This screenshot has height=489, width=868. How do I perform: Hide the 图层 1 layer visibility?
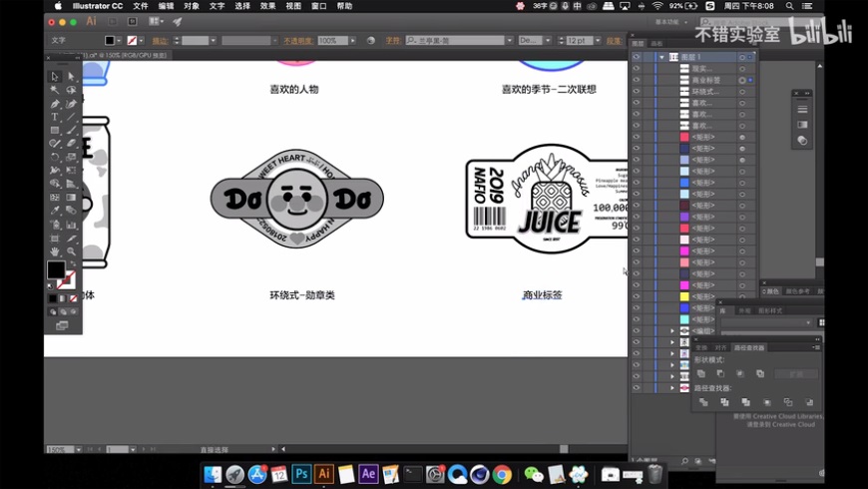tap(637, 57)
